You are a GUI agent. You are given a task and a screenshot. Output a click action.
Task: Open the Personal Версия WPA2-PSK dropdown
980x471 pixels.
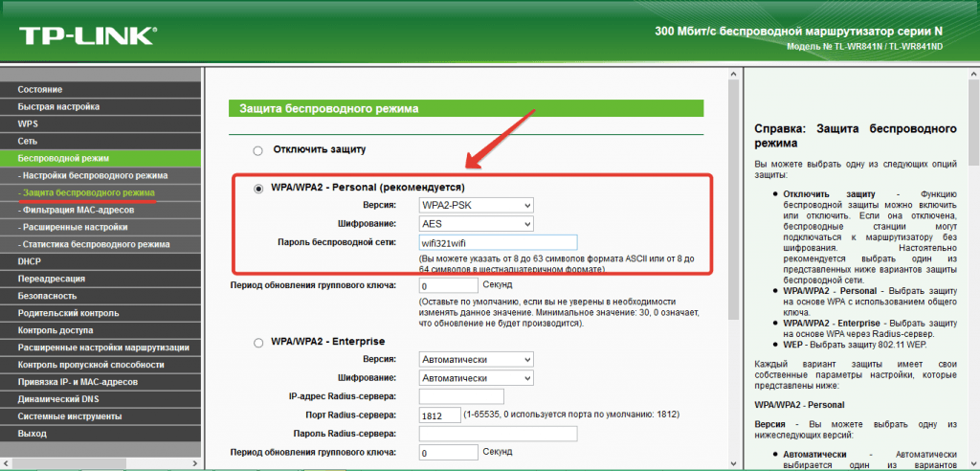tap(477, 205)
